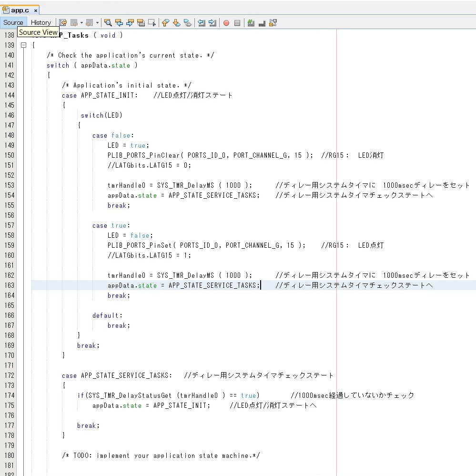Screen dimensions: 476x476
Task: Click 'case APP_STATE_SERVICE_TASKS:' on line 172
Action: [x=117, y=375]
